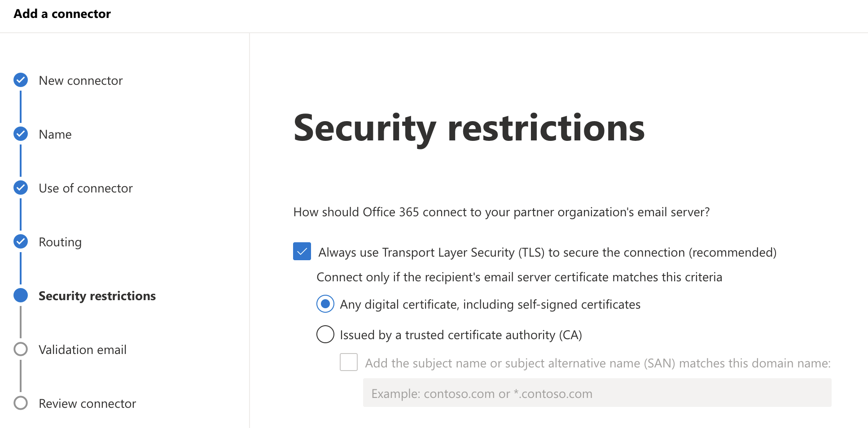Navigate to the Name step
This screenshot has height=428, width=868.
click(55, 134)
